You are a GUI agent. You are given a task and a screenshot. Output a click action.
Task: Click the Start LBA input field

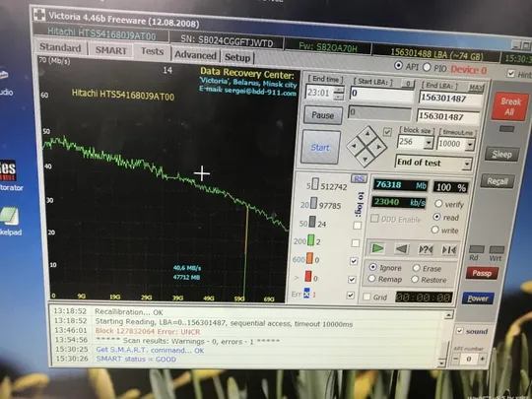[381, 94]
